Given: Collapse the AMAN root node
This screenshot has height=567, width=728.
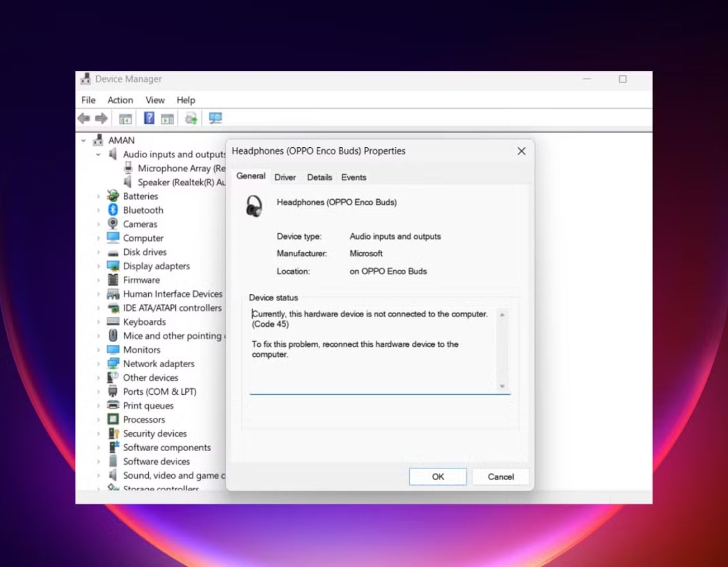Looking at the screenshot, I should click(x=83, y=140).
